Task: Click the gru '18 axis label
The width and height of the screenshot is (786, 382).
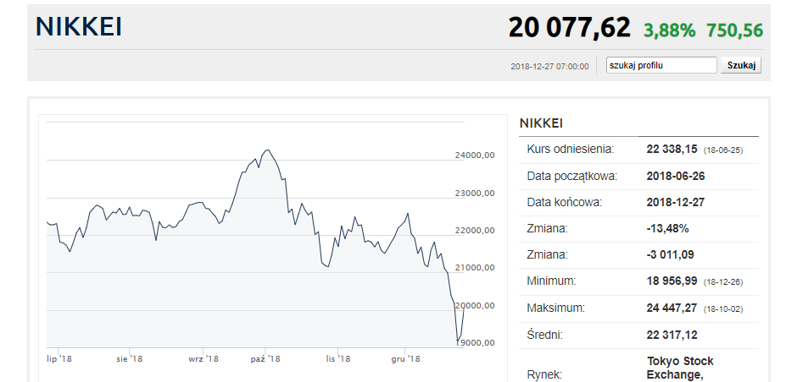Action: pos(406,359)
